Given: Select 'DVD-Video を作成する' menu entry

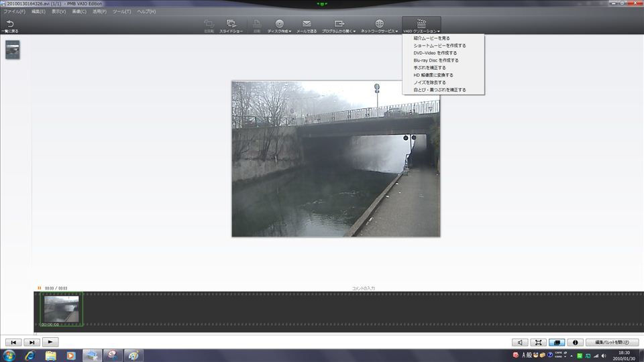Looking at the screenshot, I should [x=435, y=53].
